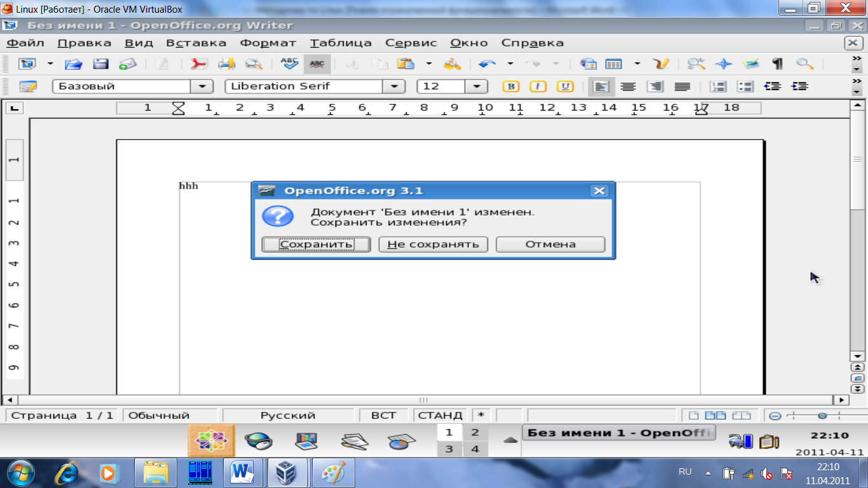The image size is (868, 488).
Task: Click Без имени 1 taskbar window button
Action: click(619, 433)
